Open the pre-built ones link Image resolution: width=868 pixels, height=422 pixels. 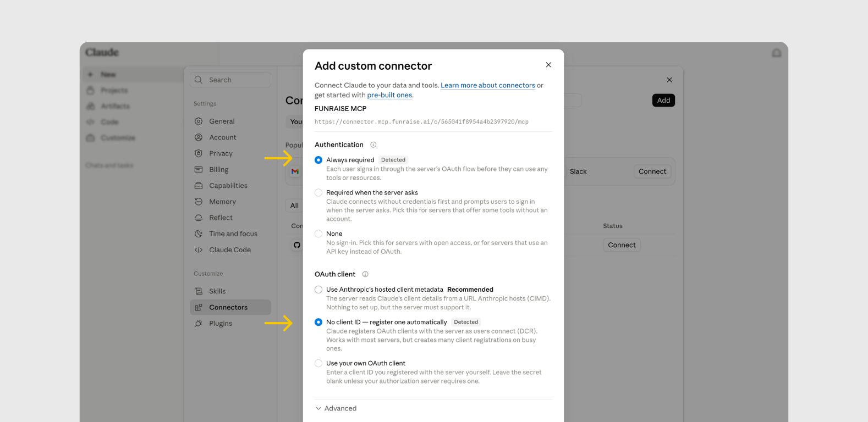coord(389,95)
